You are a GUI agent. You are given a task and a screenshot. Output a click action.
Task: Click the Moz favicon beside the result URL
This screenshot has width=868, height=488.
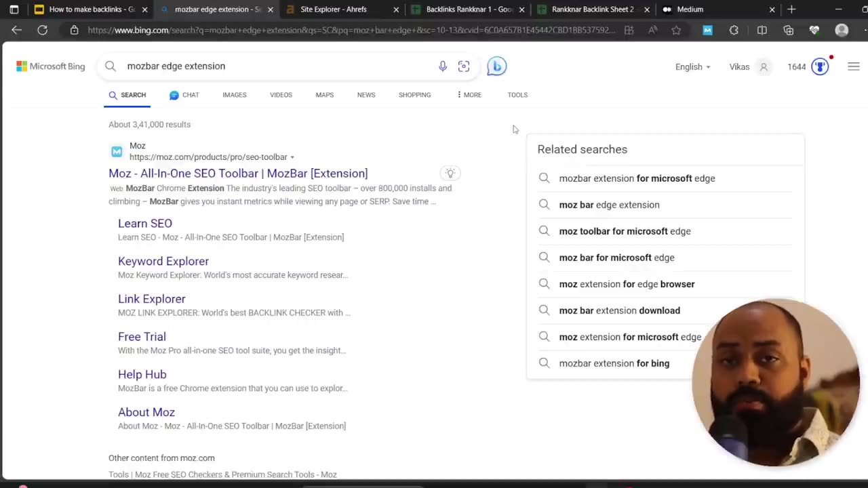(x=117, y=151)
